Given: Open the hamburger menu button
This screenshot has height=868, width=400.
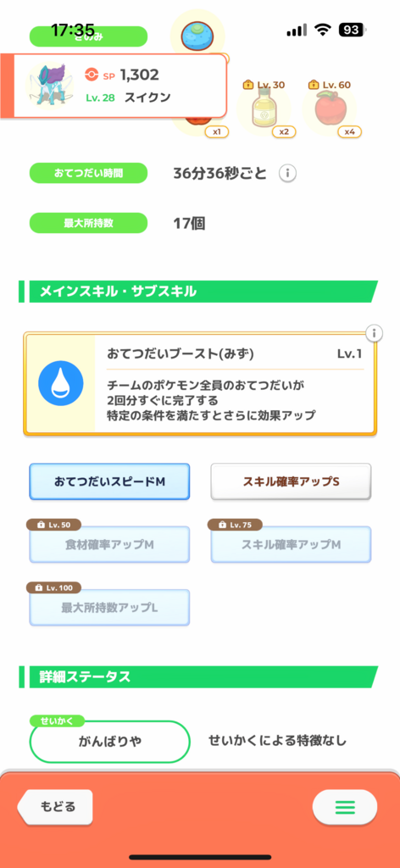Looking at the screenshot, I should click(345, 807).
